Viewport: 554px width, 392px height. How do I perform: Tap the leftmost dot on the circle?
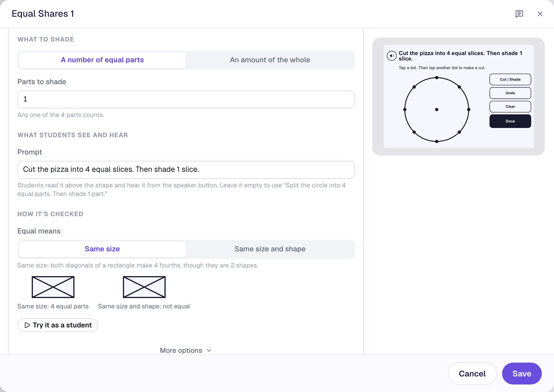[405, 110]
